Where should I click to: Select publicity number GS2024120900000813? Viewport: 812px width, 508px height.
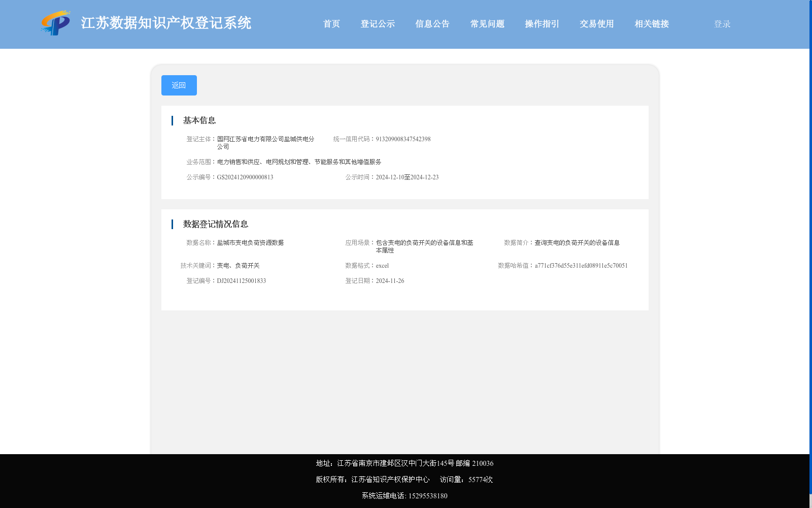[x=245, y=177]
